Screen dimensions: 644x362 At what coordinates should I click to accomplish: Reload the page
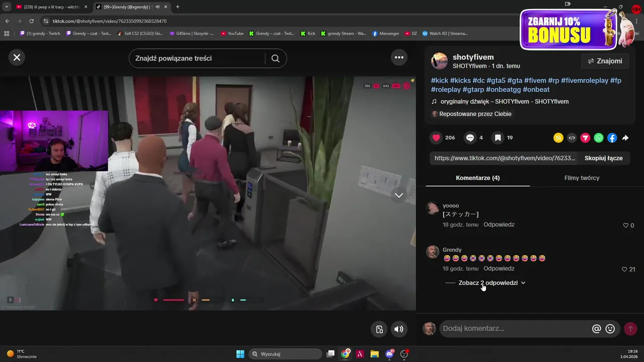(x=31, y=21)
